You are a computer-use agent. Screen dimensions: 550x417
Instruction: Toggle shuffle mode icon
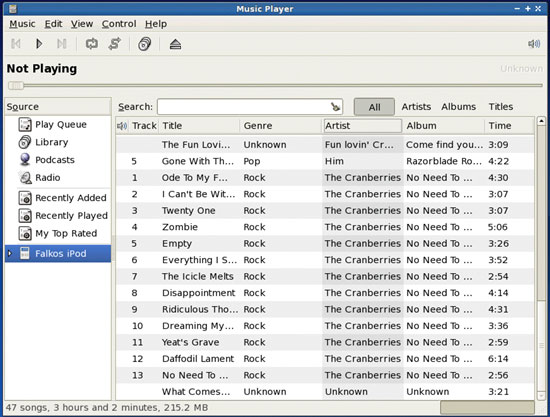coord(115,44)
